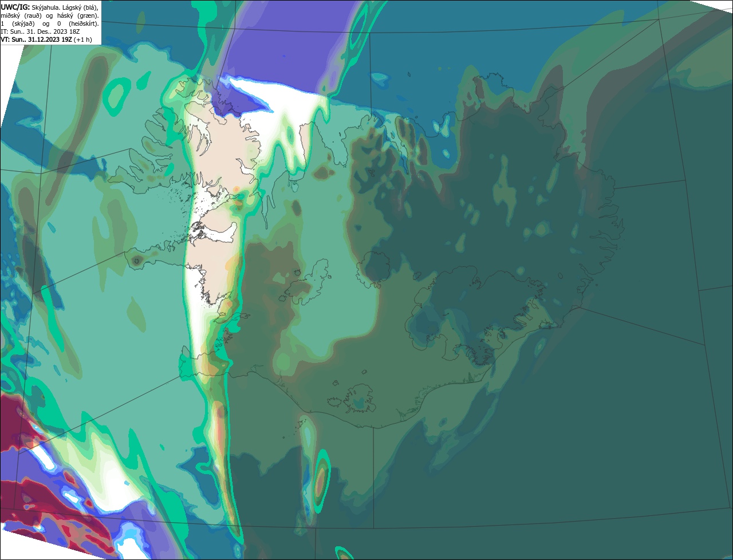
Task: Click "háský (græn)" in the legend
Action: [x=78, y=16]
